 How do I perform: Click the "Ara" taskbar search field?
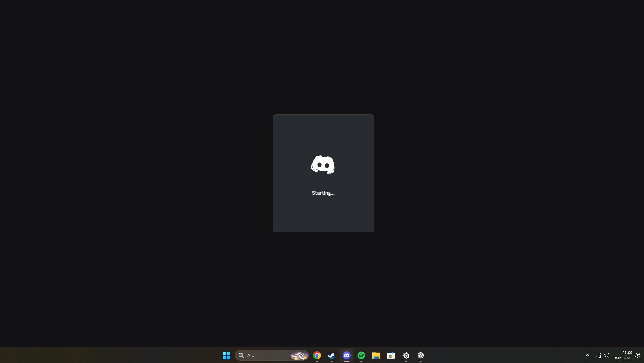pyautogui.click(x=271, y=355)
